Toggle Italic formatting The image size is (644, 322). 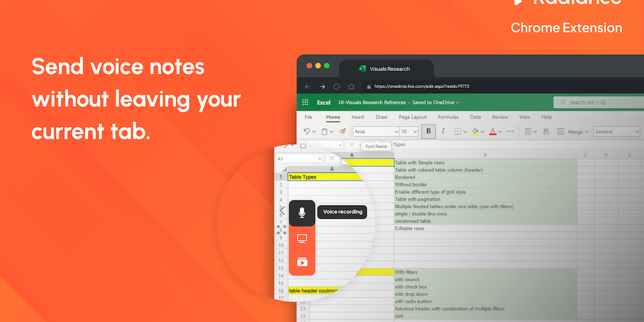(443, 131)
